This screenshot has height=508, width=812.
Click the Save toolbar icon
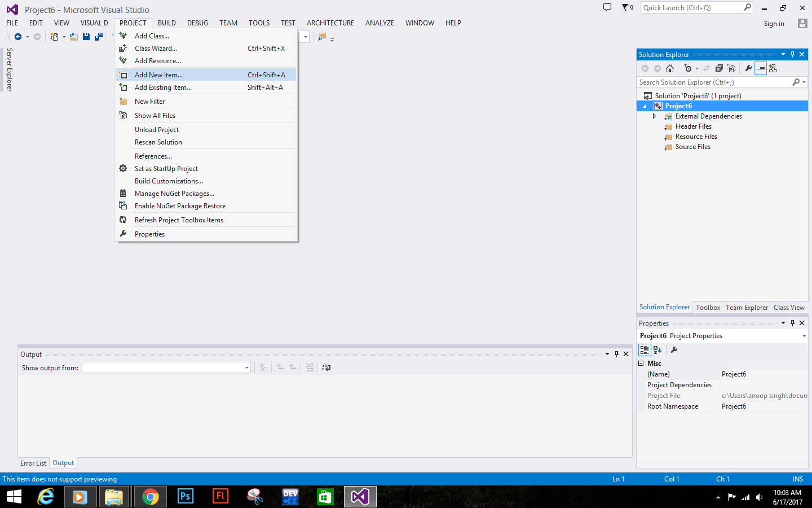click(x=86, y=36)
